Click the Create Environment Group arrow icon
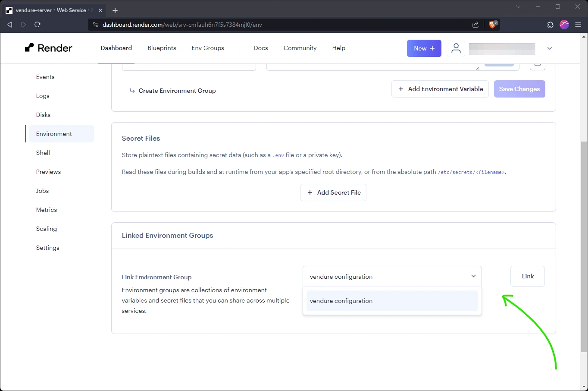 132,91
